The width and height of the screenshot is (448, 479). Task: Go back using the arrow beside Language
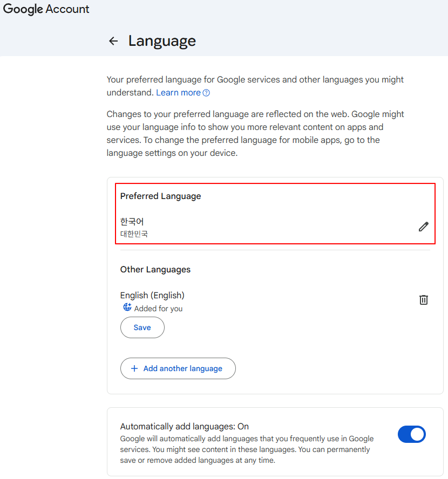point(113,41)
